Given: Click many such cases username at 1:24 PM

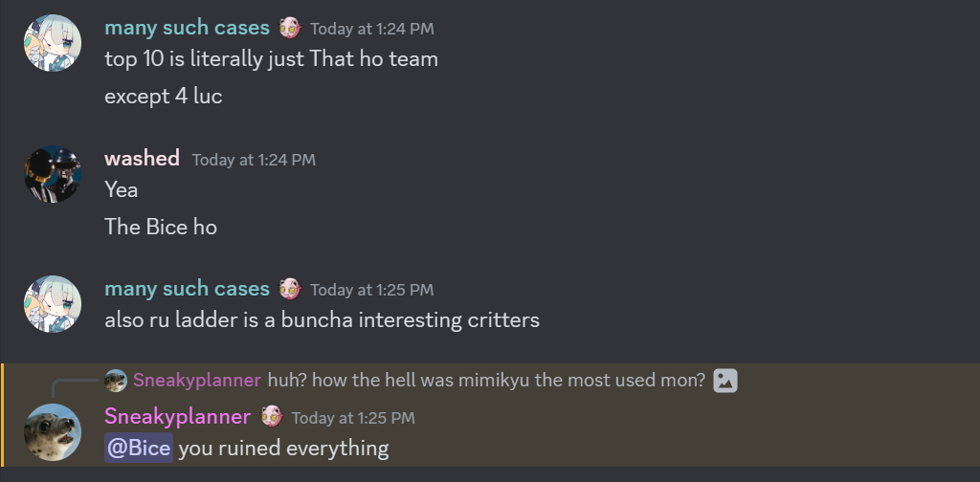Looking at the screenshot, I should coord(187,28).
